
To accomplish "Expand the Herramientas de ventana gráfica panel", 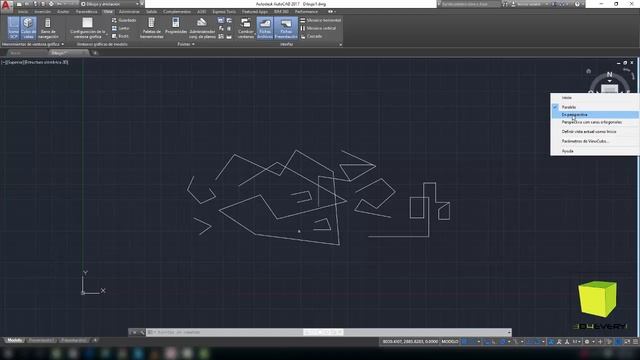I will 33,44.
